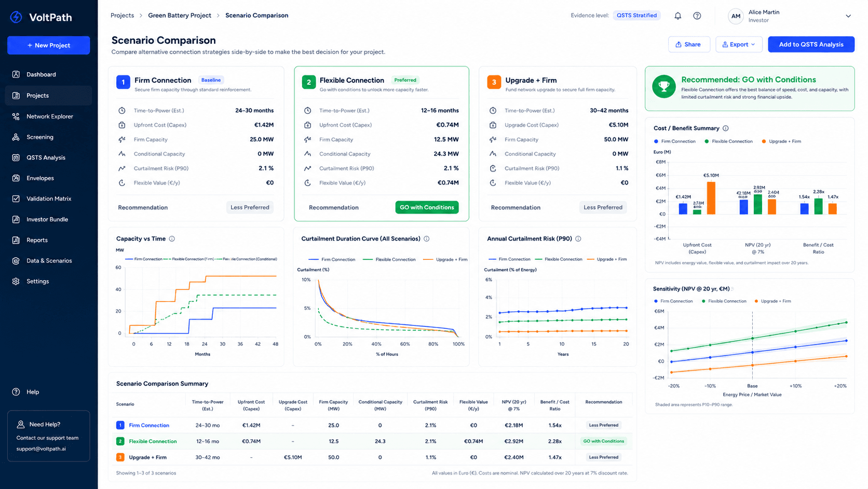868x489 pixels.
Task: Click Base marker on Sensitivity chart axis
Action: pyautogui.click(x=752, y=386)
